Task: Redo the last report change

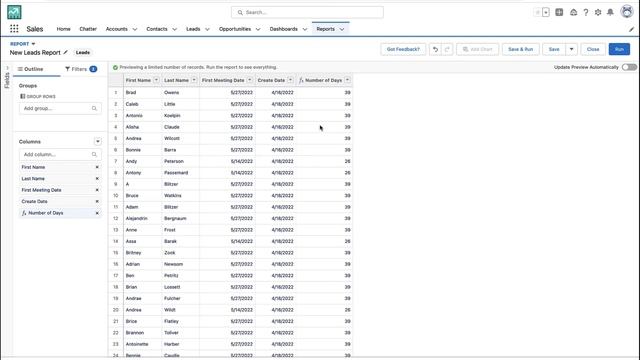Action: tap(447, 49)
